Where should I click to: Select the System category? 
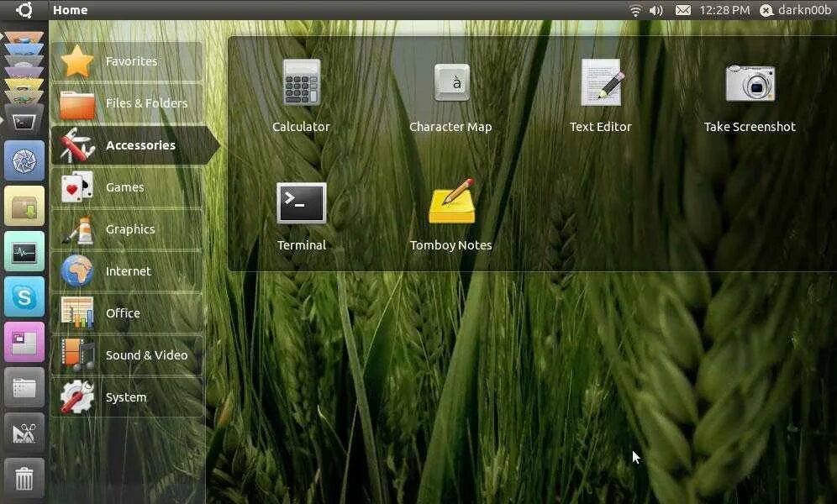[x=127, y=397]
